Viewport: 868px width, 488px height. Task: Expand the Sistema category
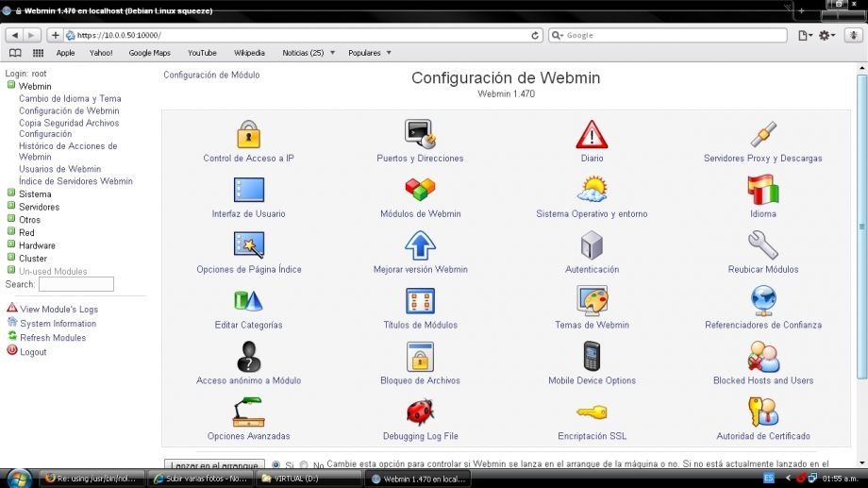tap(11, 193)
